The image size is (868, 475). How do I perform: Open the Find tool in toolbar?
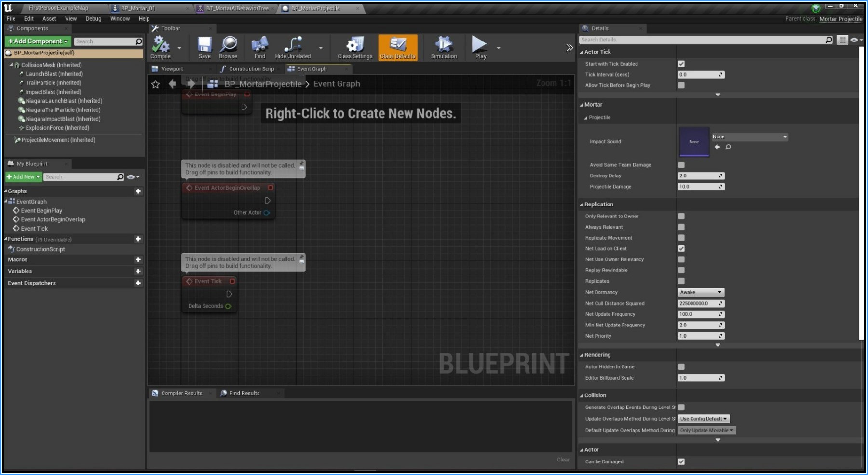(x=259, y=47)
